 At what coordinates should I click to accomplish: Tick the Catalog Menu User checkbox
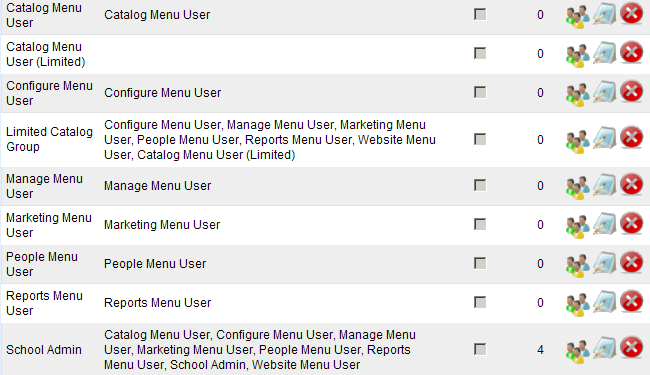[480, 15]
